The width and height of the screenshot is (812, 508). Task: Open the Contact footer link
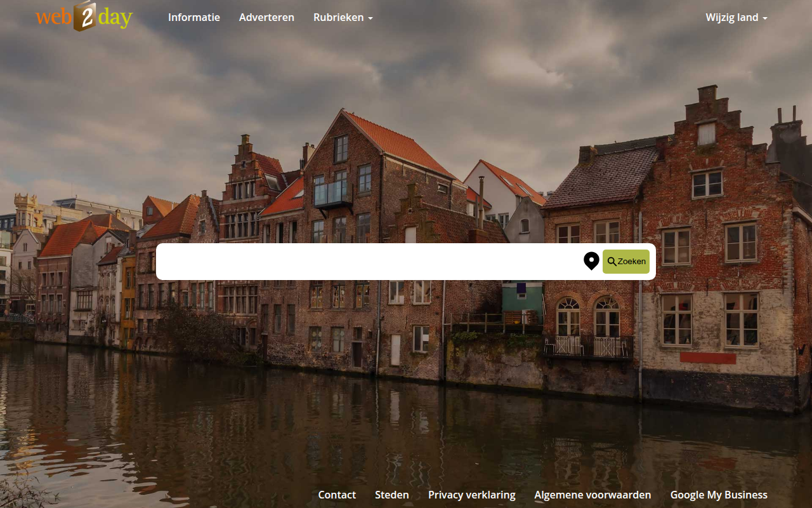coord(337,495)
